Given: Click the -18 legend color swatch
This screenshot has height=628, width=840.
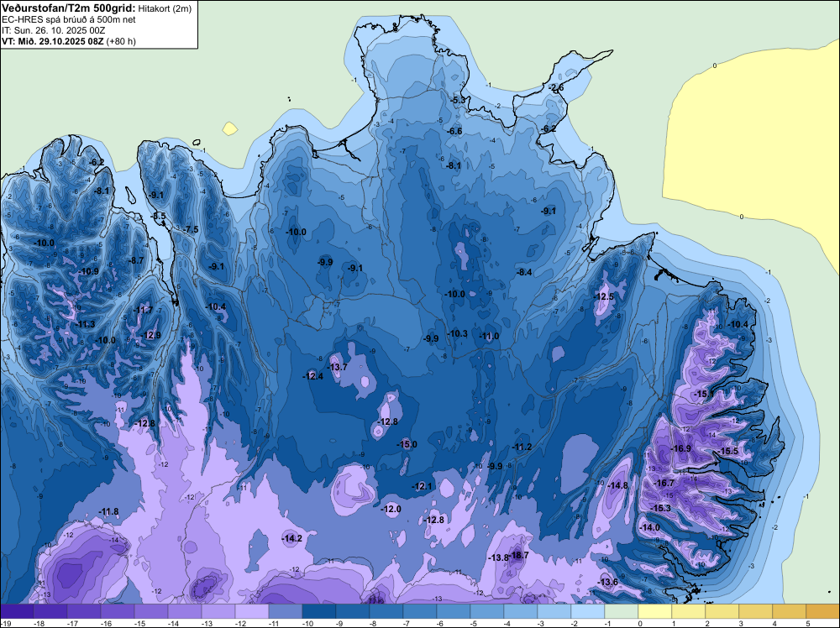Looking at the screenshot, I should (50, 611).
